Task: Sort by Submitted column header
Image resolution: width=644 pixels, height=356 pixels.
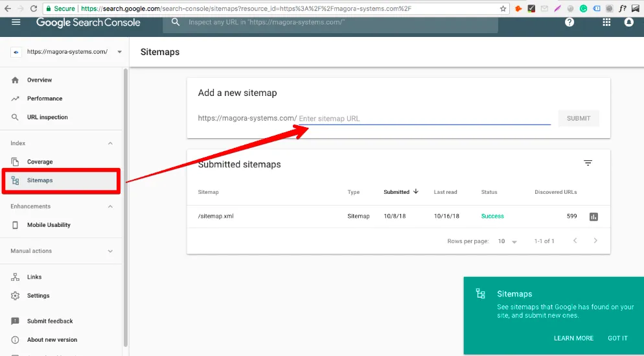Action: pyautogui.click(x=401, y=192)
